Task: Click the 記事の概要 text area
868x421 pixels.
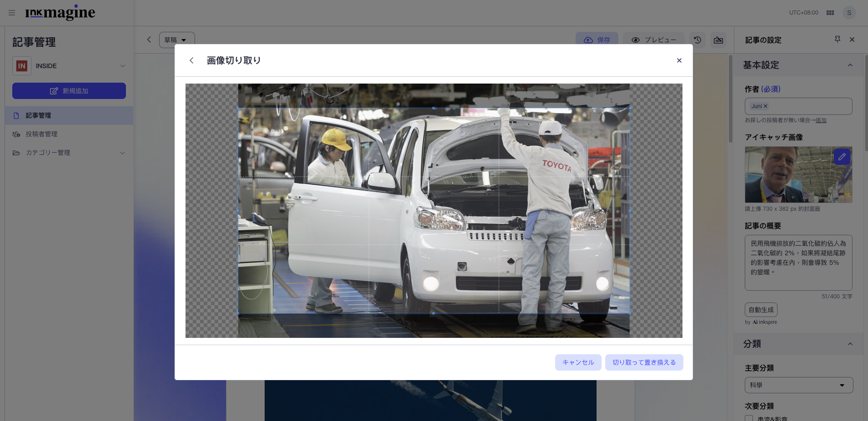Action: (x=798, y=263)
